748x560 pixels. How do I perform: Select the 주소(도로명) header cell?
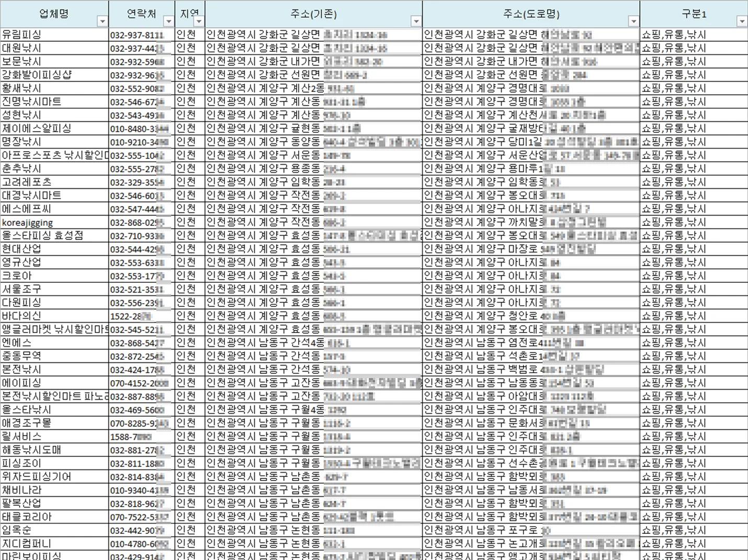[531, 14]
